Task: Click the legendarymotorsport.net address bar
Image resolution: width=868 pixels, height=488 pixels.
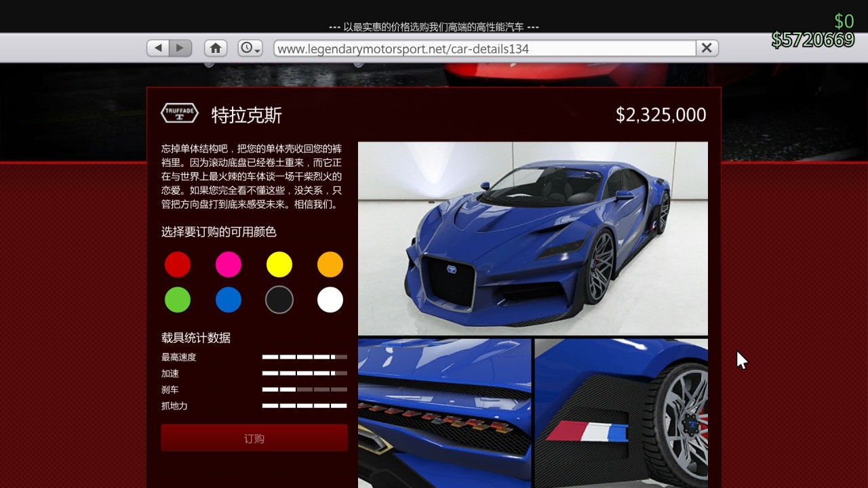Action: pos(485,48)
